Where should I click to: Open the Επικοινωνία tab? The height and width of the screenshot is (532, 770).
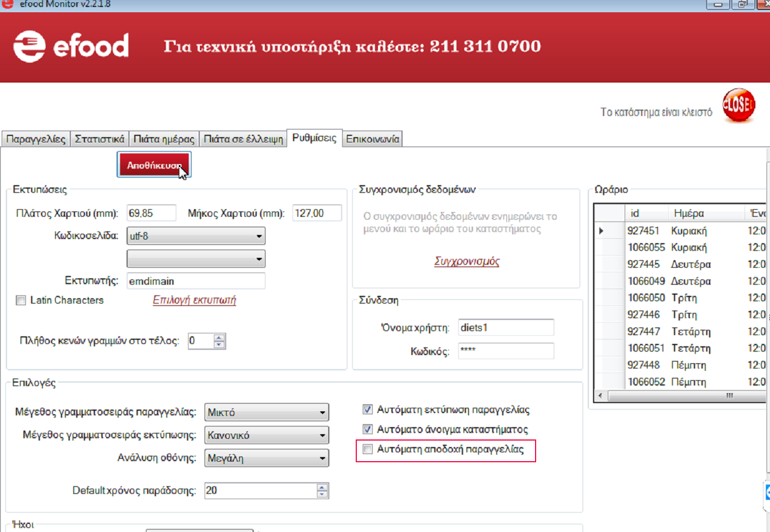tap(373, 139)
